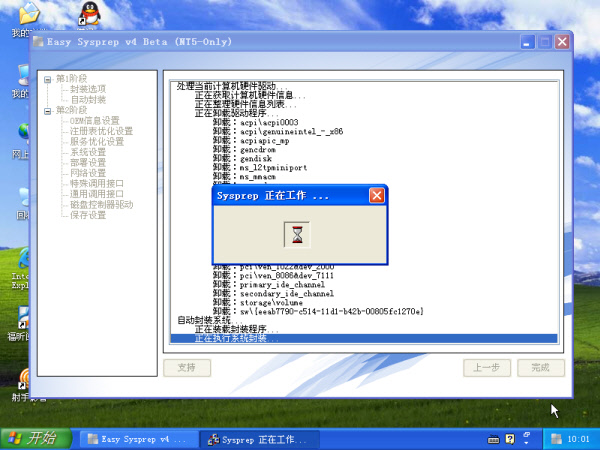Screen dimensions: 600x450
Task: Click the 上一步 button
Action: (487, 368)
